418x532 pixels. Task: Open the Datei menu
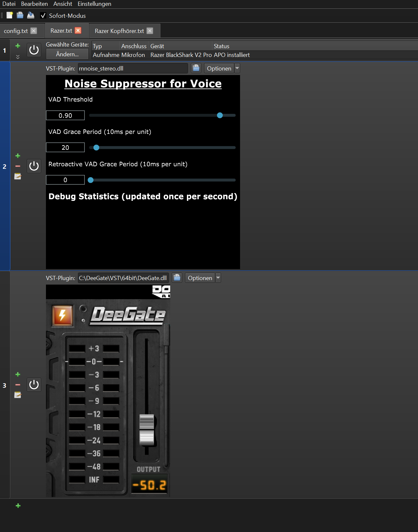click(x=9, y=4)
